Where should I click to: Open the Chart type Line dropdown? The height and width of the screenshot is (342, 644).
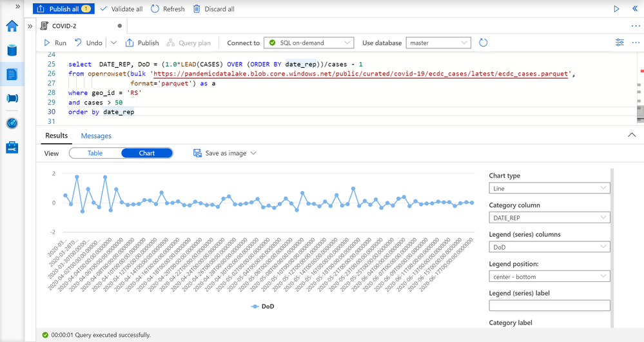tap(549, 188)
